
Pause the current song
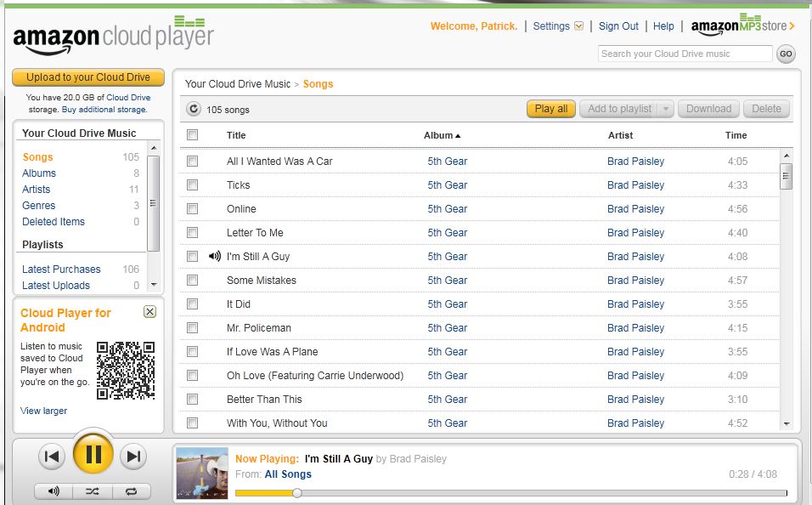pyautogui.click(x=93, y=454)
